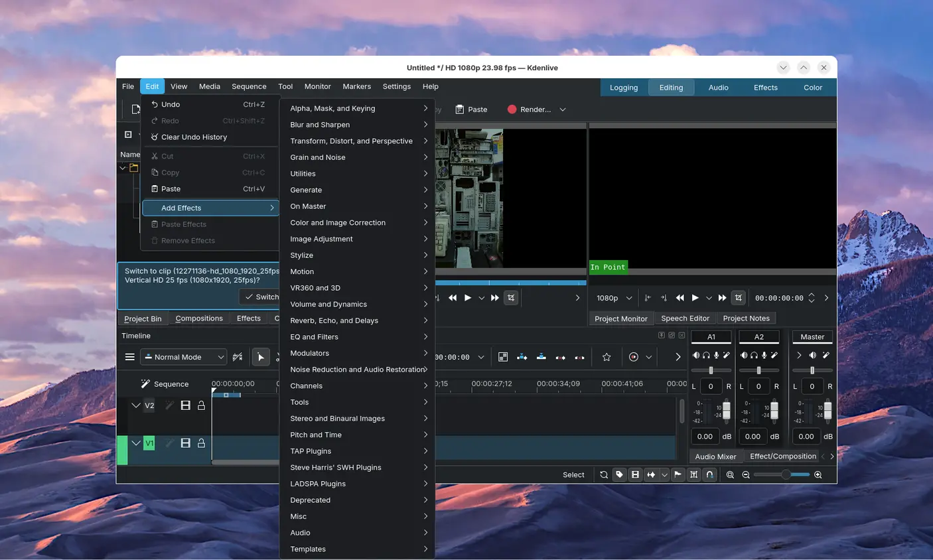Screen dimensions: 933x560
Task: Activate the Selection arrow tool in timeline
Action: click(x=261, y=357)
